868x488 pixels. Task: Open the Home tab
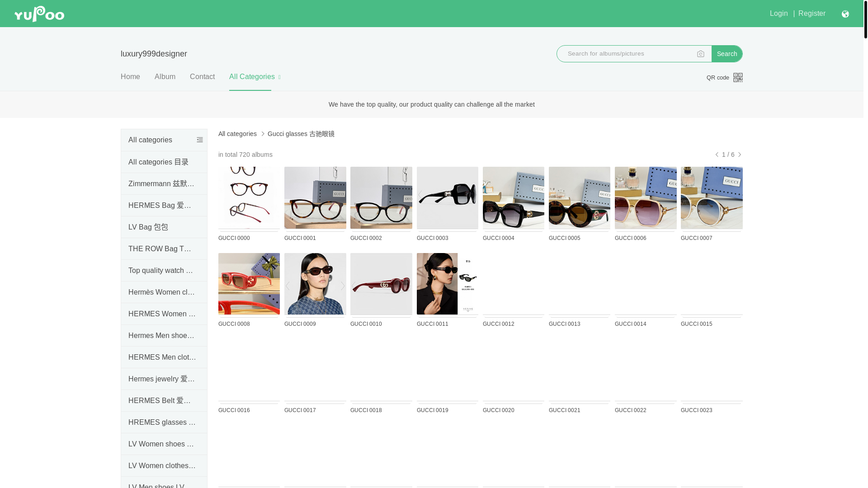(130, 77)
